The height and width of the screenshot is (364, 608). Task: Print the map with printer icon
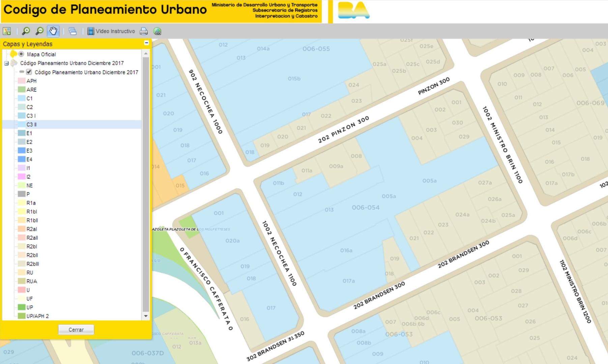[144, 31]
